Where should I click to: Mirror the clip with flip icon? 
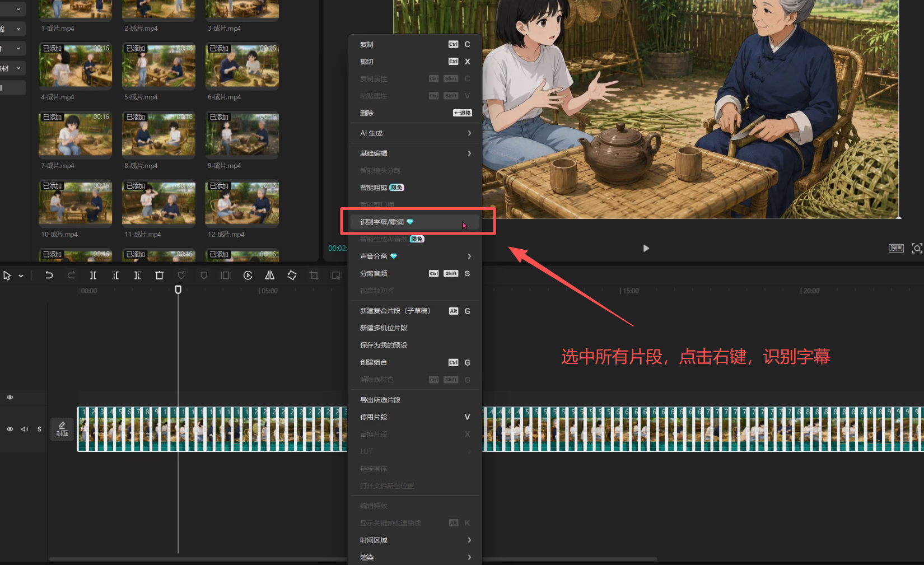coord(270,276)
